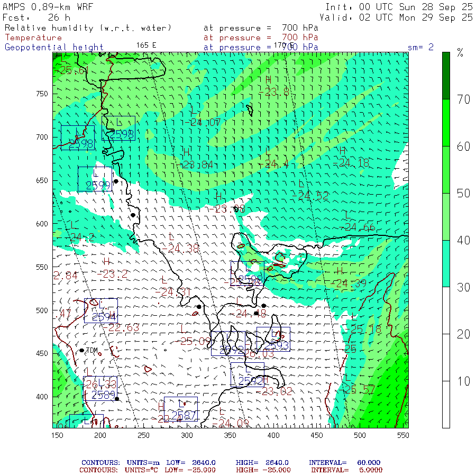The width and height of the screenshot is (476, 476).
Task: Click the 'HIGH= -25.000' footer text
Action: 263,470
